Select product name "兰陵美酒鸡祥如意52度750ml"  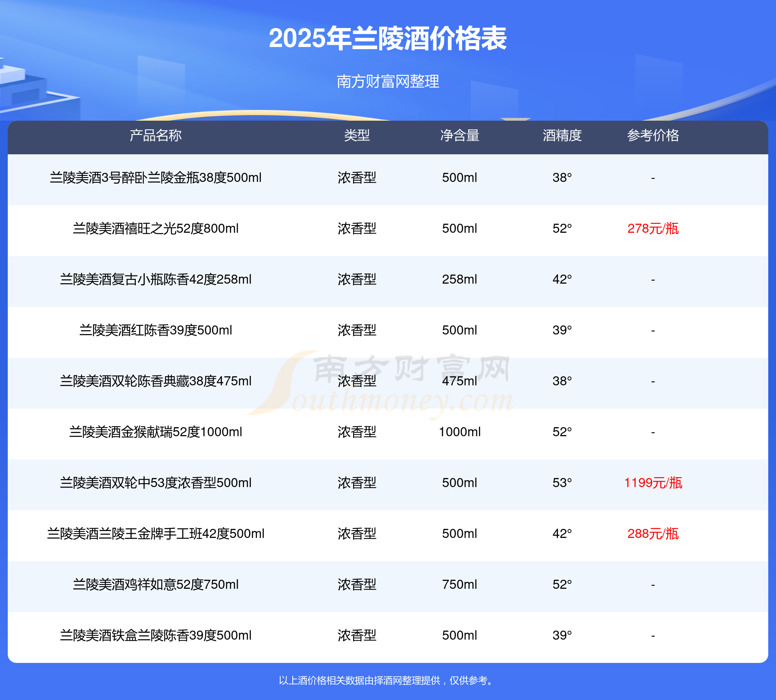pos(156,584)
